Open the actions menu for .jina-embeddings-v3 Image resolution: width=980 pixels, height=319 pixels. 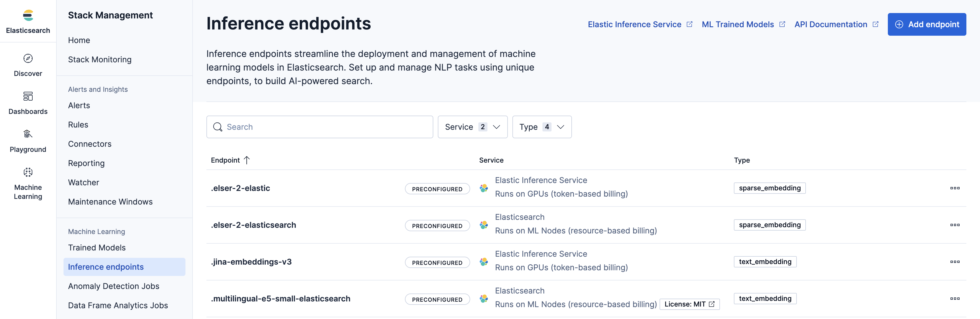point(955,261)
